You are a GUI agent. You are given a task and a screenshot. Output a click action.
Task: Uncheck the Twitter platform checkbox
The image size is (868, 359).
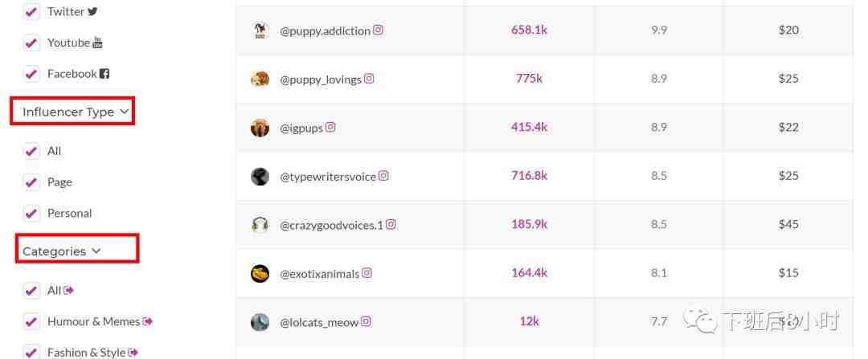[31, 12]
